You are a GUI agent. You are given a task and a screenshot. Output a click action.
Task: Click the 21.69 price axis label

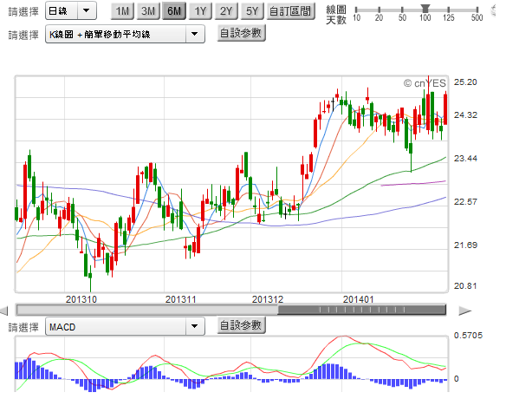tap(465, 245)
